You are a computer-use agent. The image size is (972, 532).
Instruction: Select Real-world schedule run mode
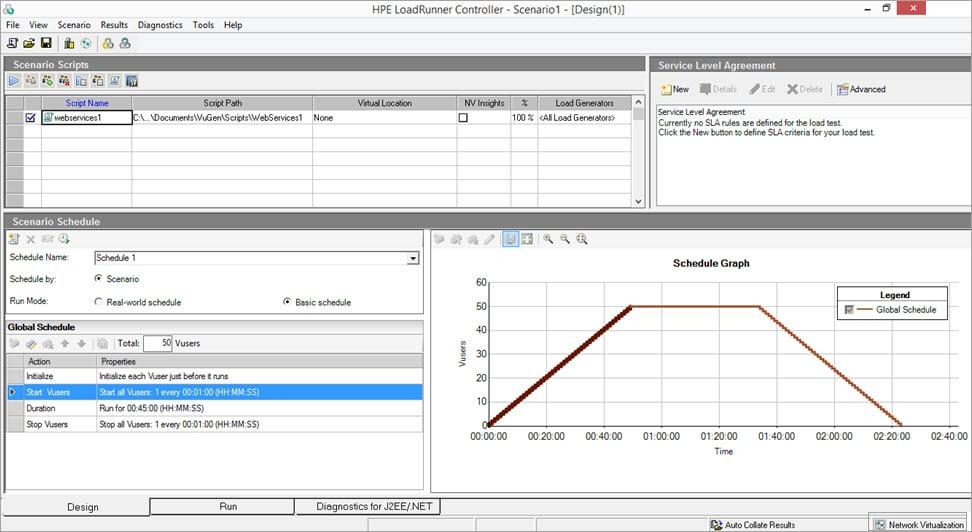[x=98, y=302]
